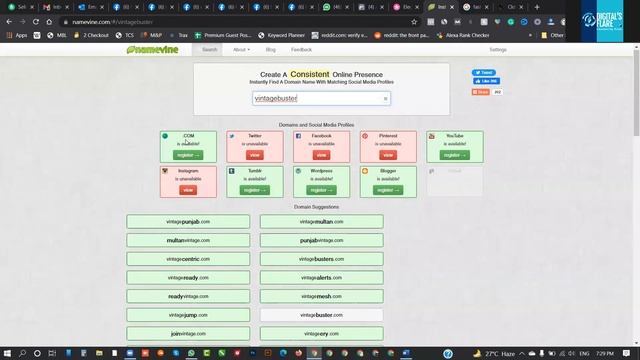Register the Wordpress name
Screen dimensions: 640x360
[x=321, y=190]
